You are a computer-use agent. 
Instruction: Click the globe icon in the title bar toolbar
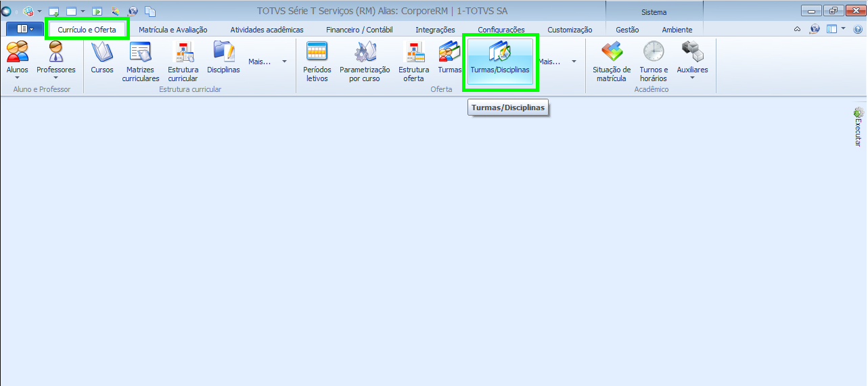133,11
